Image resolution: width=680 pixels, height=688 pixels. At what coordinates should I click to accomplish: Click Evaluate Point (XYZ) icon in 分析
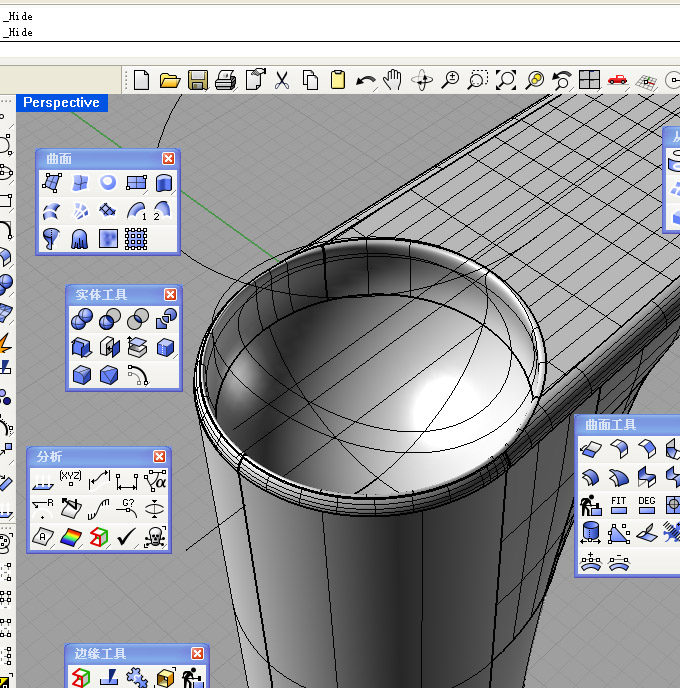tap(70, 478)
